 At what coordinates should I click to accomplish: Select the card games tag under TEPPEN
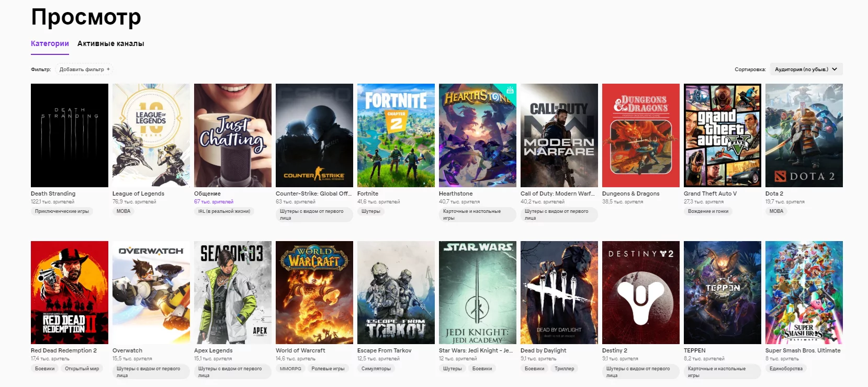pos(722,372)
